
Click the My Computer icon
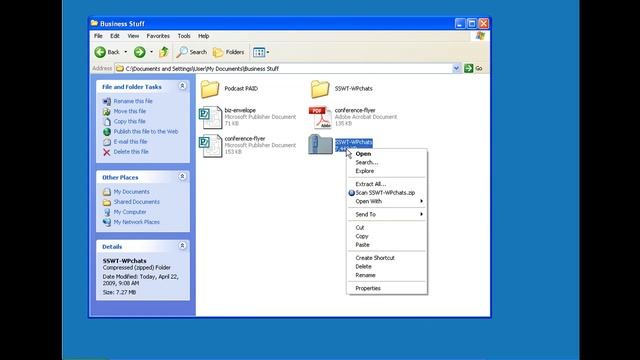(107, 212)
